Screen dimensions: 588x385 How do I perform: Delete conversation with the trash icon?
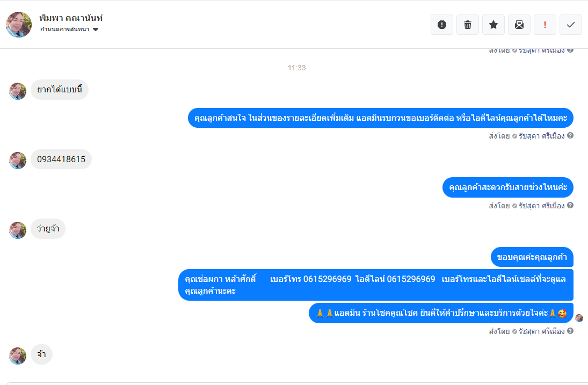point(468,25)
